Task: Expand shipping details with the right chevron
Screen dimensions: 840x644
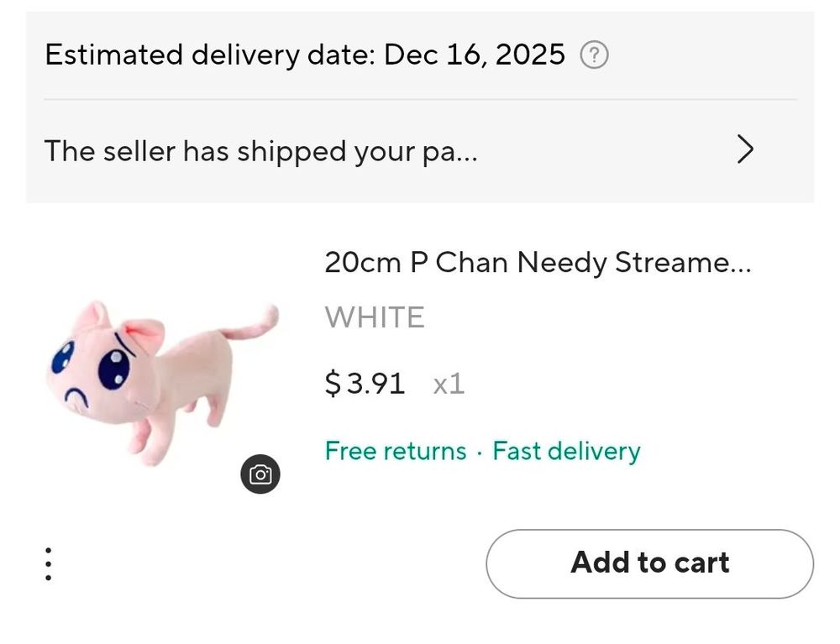Action: pos(744,150)
